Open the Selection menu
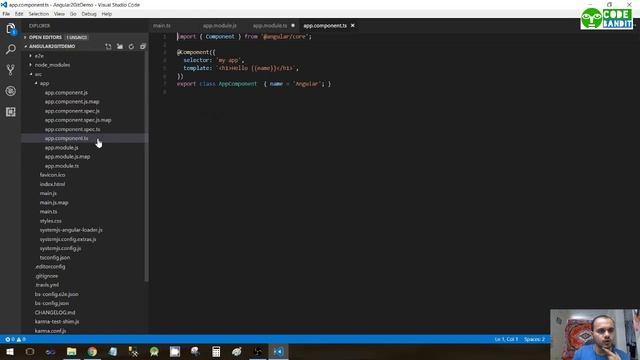The height and width of the screenshot is (360, 640). coord(38,14)
